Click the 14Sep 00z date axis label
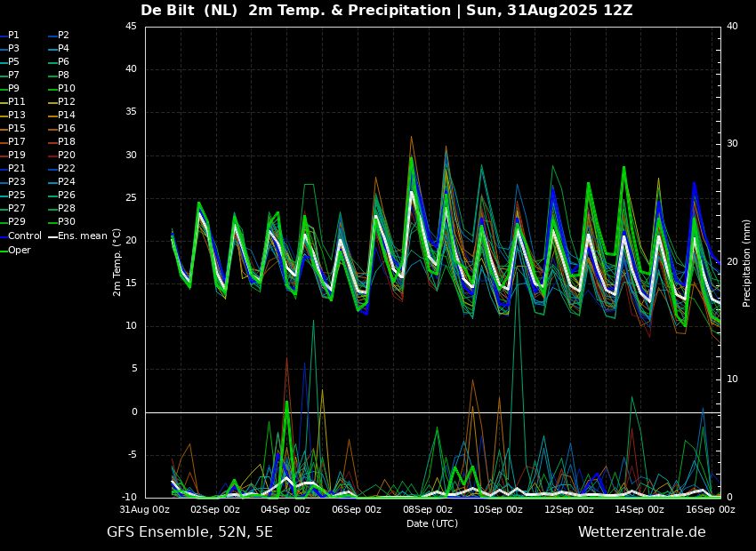This screenshot has height=551, width=756. point(639,509)
